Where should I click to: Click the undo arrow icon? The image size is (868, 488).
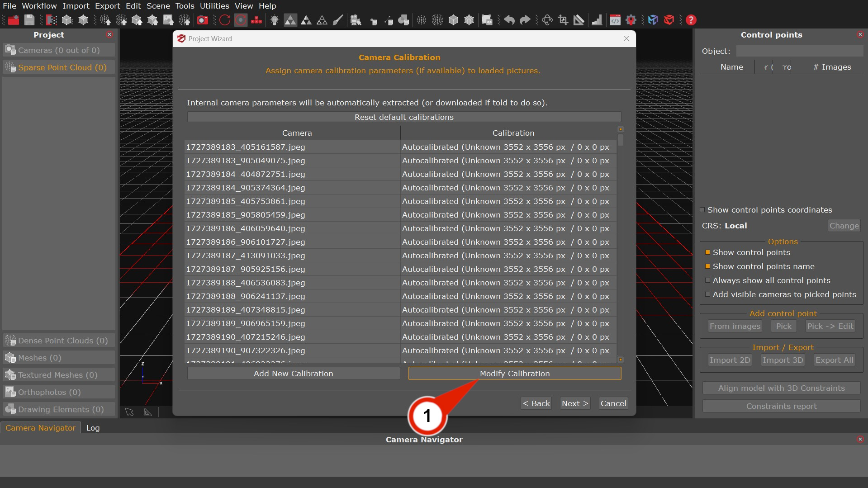[509, 20]
